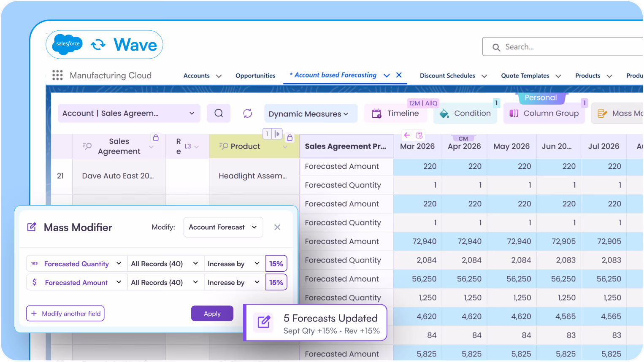
Task: Click the Dave Auto East 20... cell
Action: 118,176
